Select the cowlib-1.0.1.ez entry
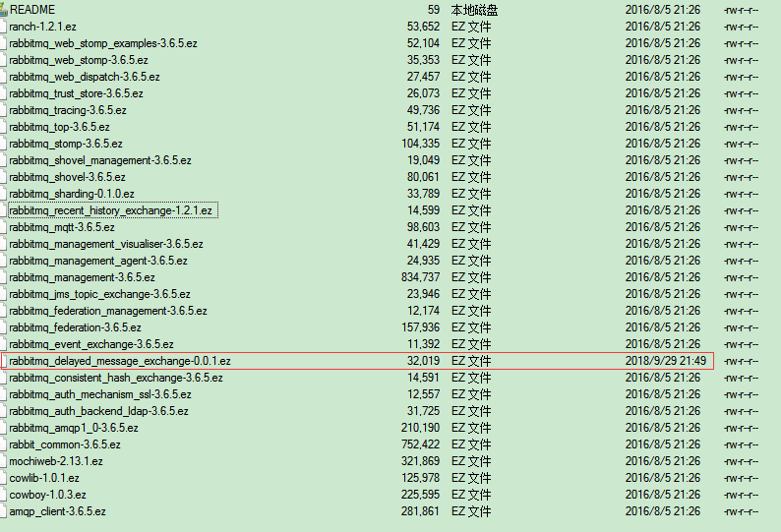This screenshot has width=781, height=532. pos(45,478)
